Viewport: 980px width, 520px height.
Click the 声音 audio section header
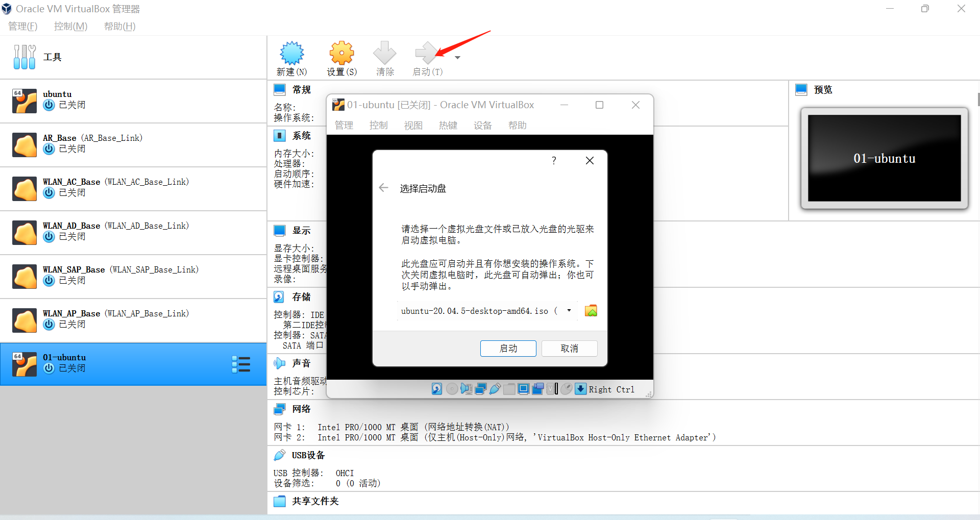click(302, 363)
